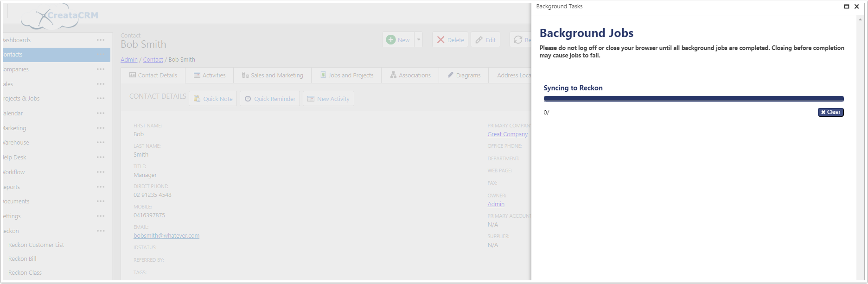Image resolution: width=868 pixels, height=284 pixels.
Task: Click the New Activity icon button
Action: 311,99
